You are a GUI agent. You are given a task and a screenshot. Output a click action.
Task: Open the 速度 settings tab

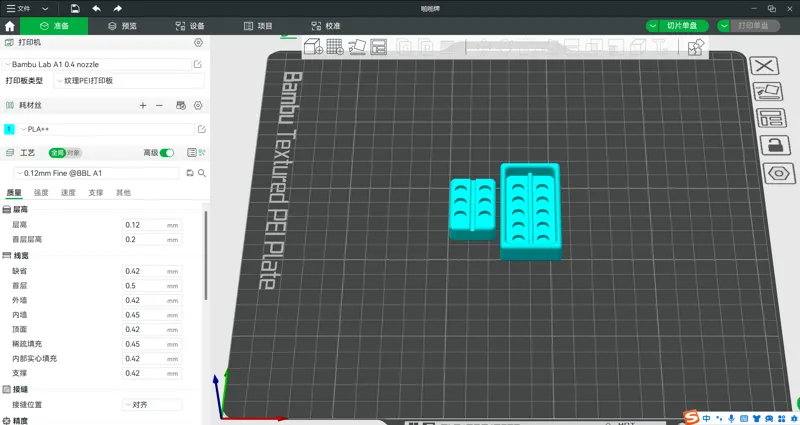(68, 192)
